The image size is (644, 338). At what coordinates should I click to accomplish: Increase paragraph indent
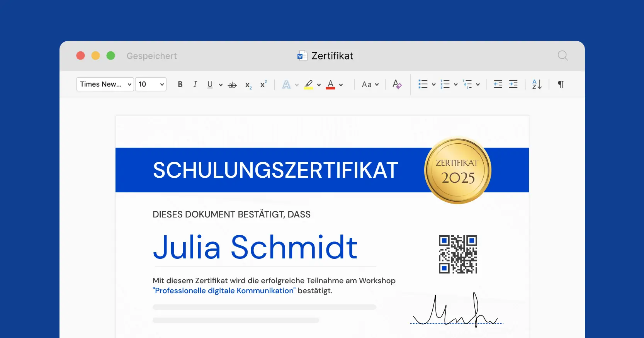(x=513, y=84)
